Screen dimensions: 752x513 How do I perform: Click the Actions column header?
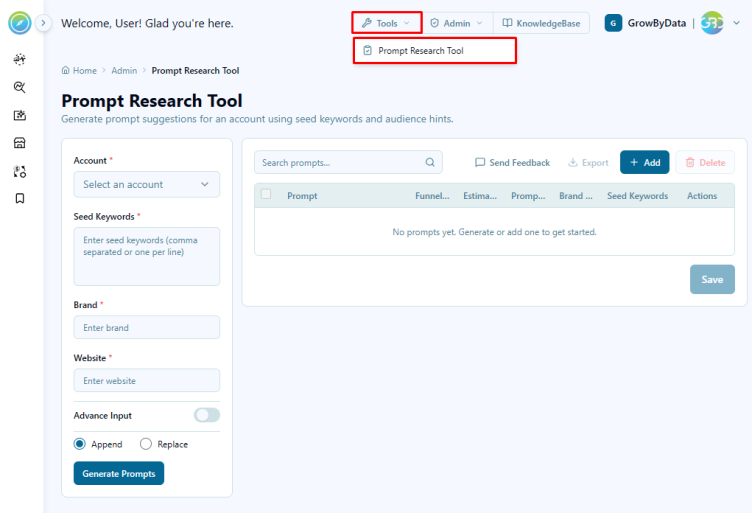(702, 196)
